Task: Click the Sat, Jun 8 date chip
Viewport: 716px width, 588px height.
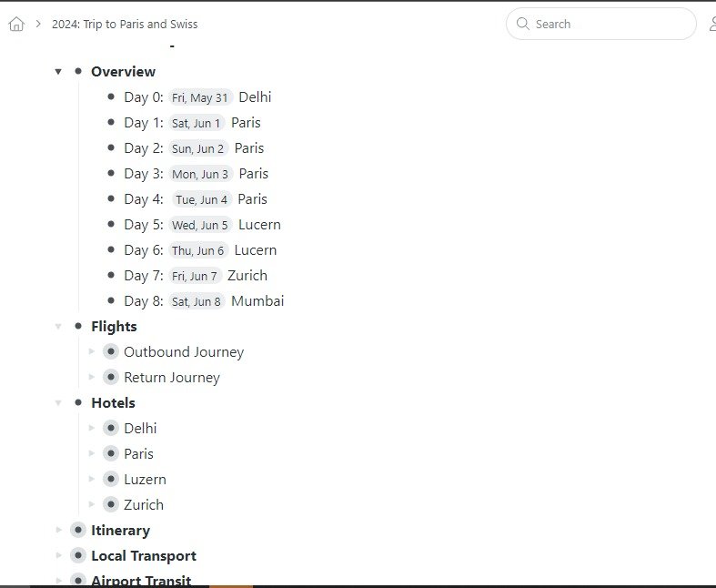Action: 197,301
